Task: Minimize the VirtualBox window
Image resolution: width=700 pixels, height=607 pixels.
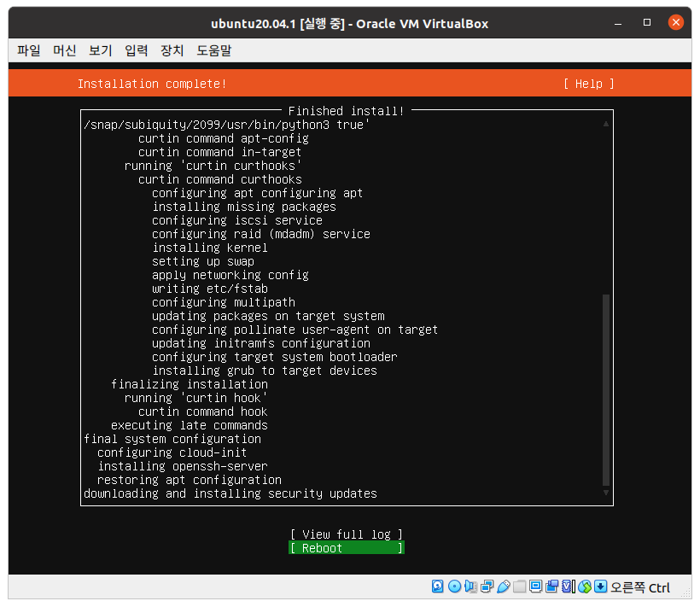Action: coord(618,23)
